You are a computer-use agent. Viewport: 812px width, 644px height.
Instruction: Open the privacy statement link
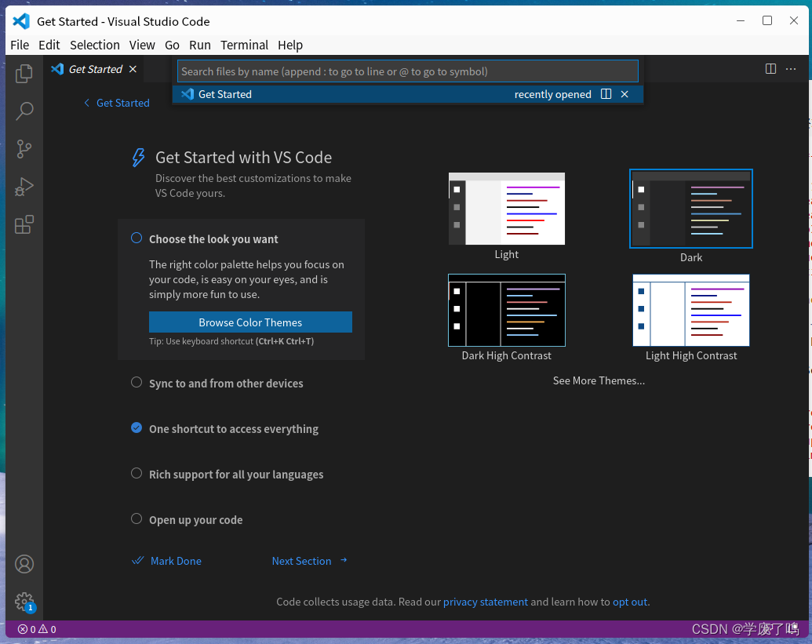point(485,602)
